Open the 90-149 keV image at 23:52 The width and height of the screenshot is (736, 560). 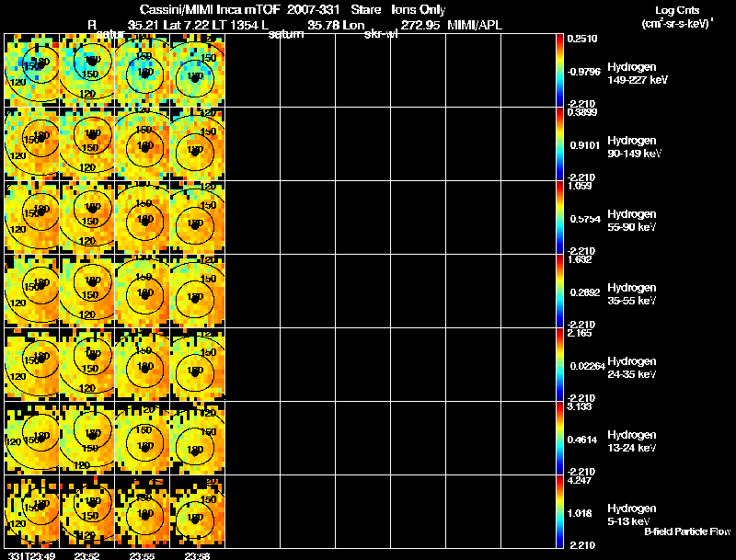[86, 144]
